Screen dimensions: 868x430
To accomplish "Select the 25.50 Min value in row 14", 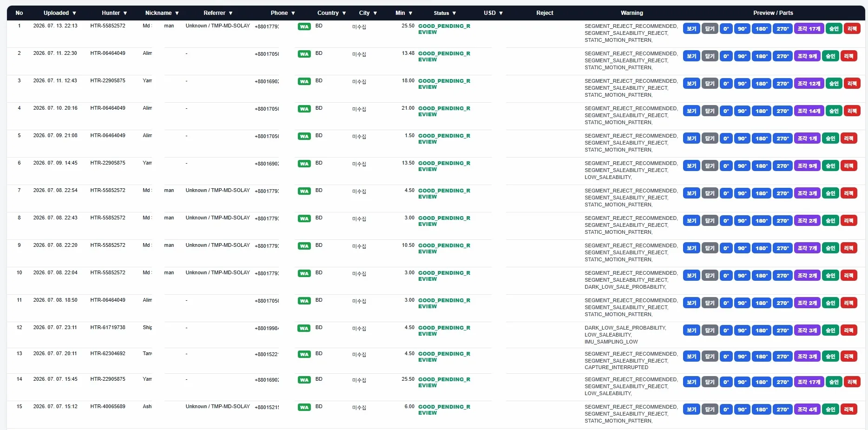I will coord(408,379).
